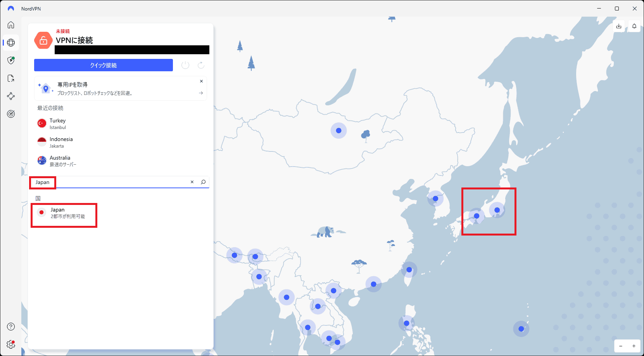The height and width of the screenshot is (356, 644).
Task: Click the download update icon
Action: click(x=619, y=26)
